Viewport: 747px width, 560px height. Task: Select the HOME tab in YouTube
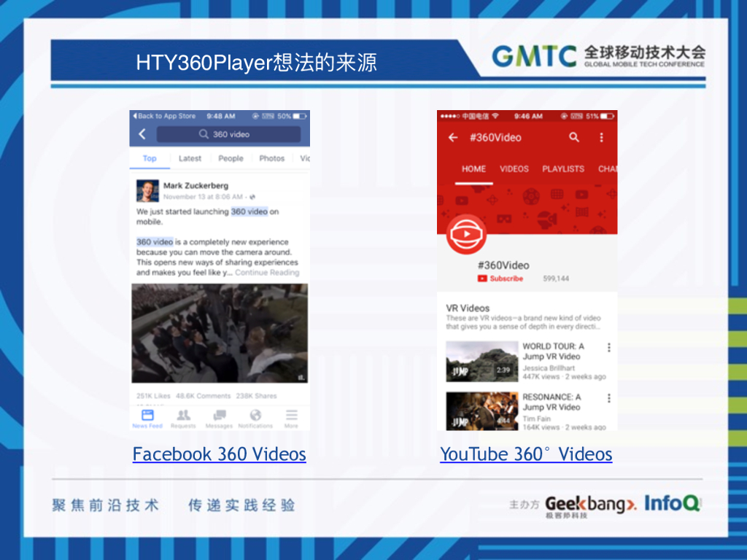[473, 169]
